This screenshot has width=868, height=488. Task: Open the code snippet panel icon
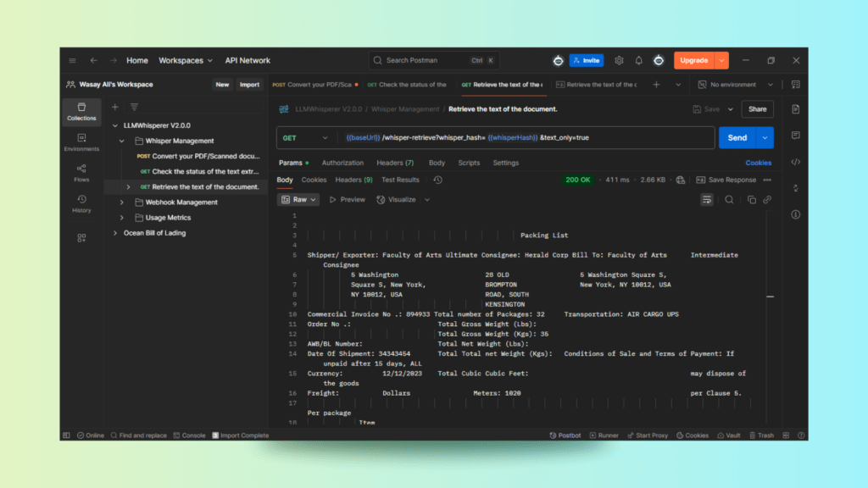(795, 162)
